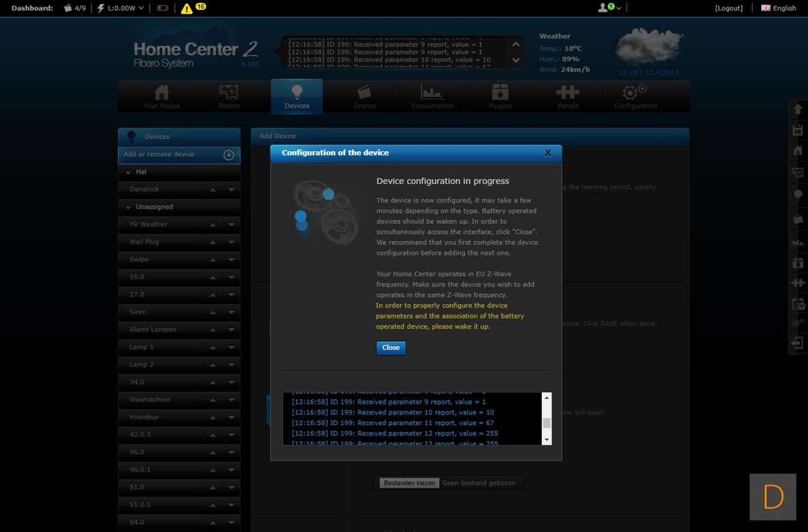
Task: Switch to the Your House tab
Action: (162, 96)
